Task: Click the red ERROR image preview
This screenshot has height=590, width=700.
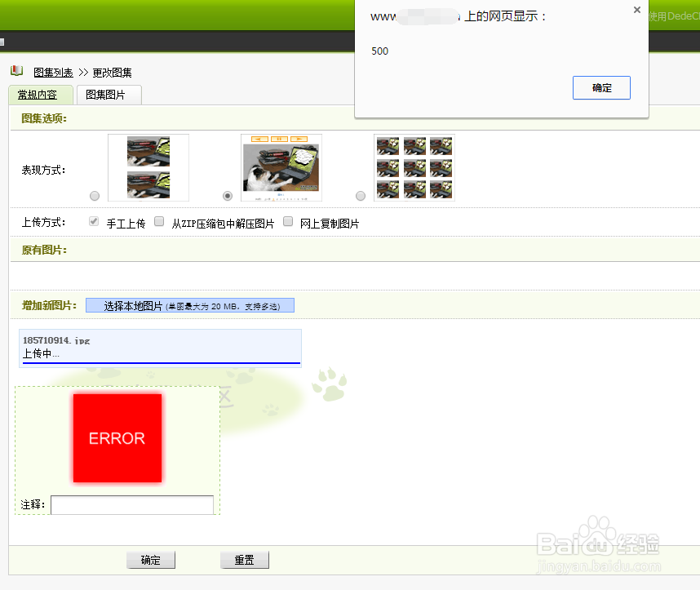Action: coord(117,437)
